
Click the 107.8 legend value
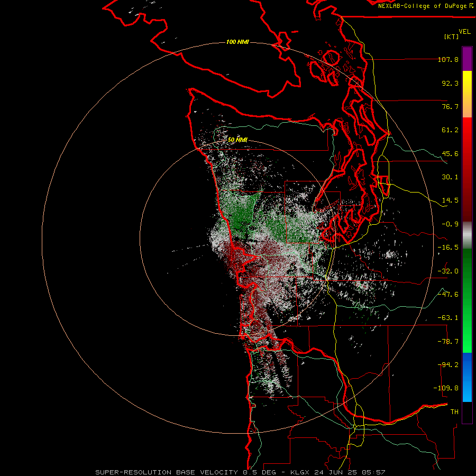[448, 59]
